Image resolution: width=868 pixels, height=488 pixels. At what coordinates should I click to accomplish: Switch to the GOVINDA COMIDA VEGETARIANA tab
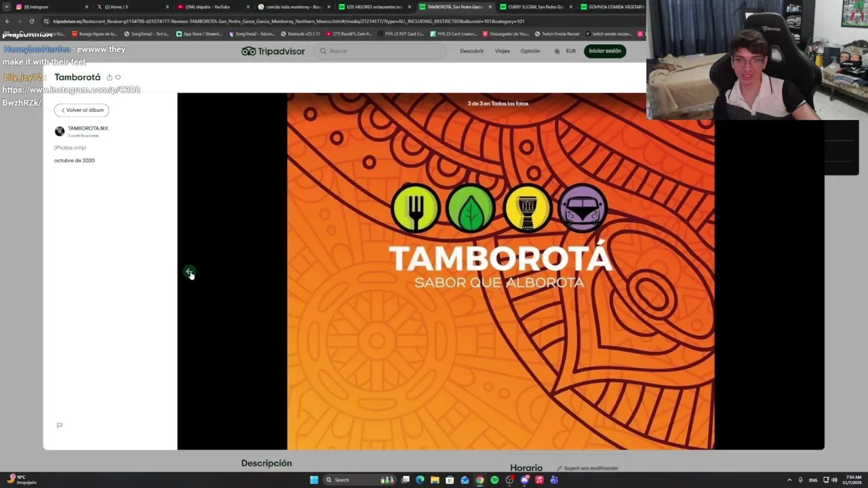(x=614, y=7)
